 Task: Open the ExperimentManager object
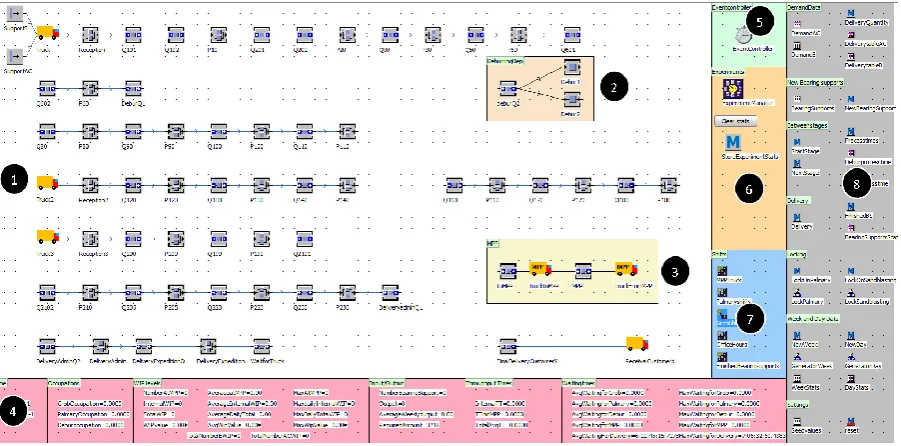click(x=732, y=89)
